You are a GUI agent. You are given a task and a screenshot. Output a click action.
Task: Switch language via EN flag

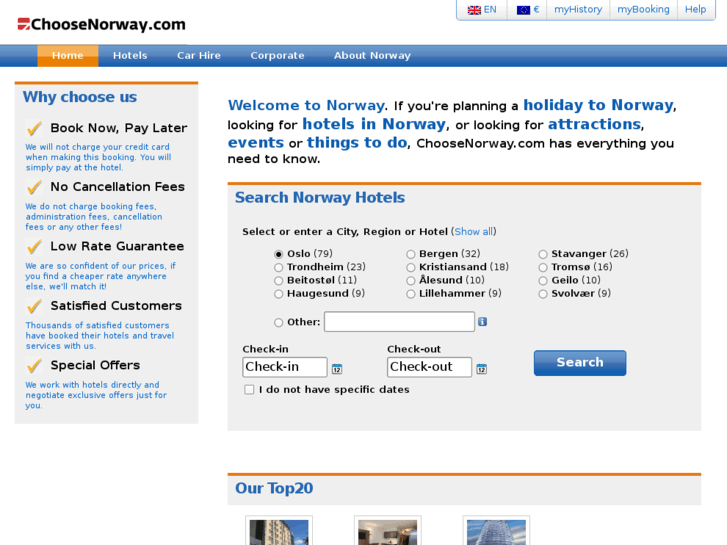(482, 10)
